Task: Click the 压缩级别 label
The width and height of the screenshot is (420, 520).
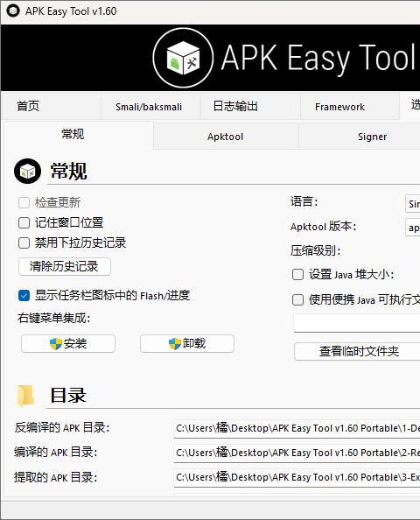Action: [315, 250]
